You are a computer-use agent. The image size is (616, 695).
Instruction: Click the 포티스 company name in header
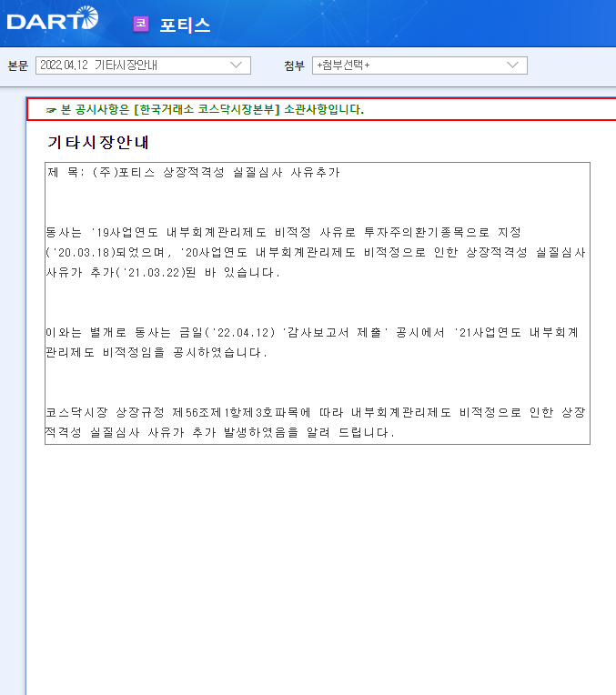point(185,25)
